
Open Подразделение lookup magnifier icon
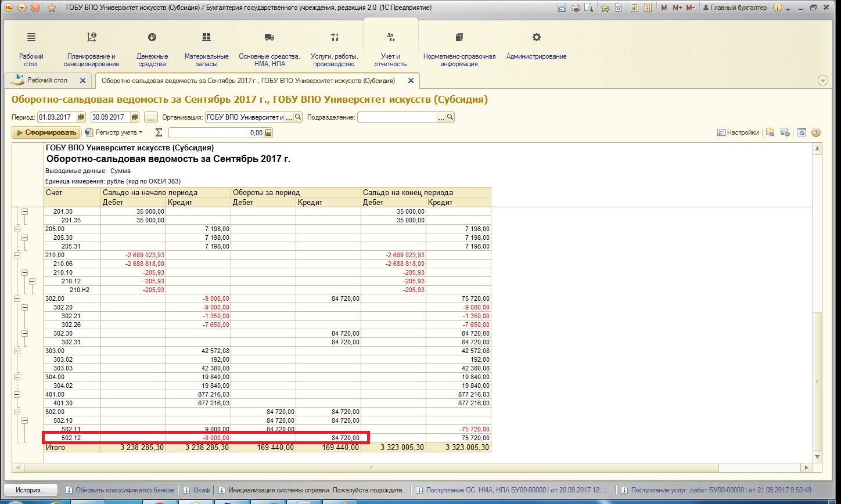point(450,117)
